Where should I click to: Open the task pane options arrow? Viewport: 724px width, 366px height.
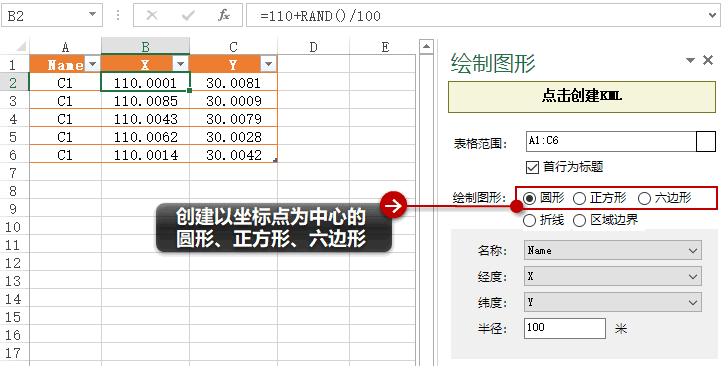690,60
